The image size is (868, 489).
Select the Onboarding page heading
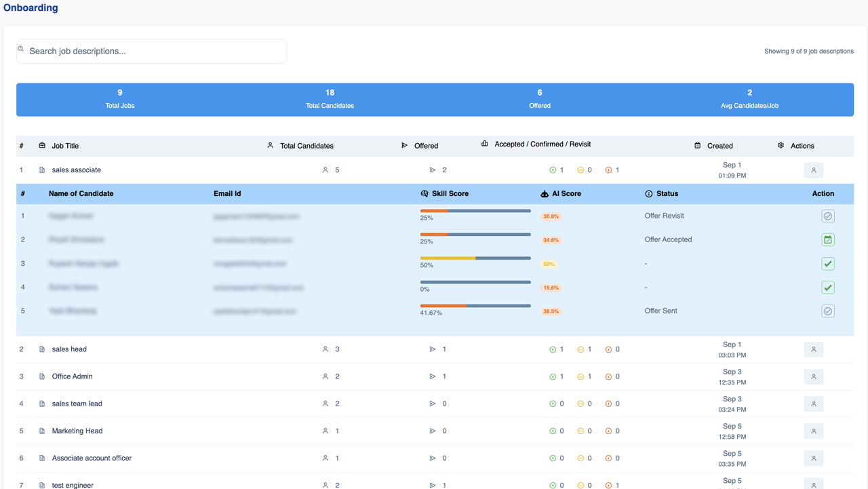point(29,7)
